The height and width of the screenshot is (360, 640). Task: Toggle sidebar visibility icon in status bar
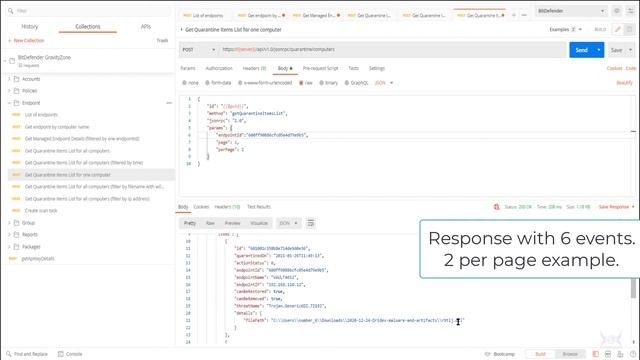pos(596,354)
